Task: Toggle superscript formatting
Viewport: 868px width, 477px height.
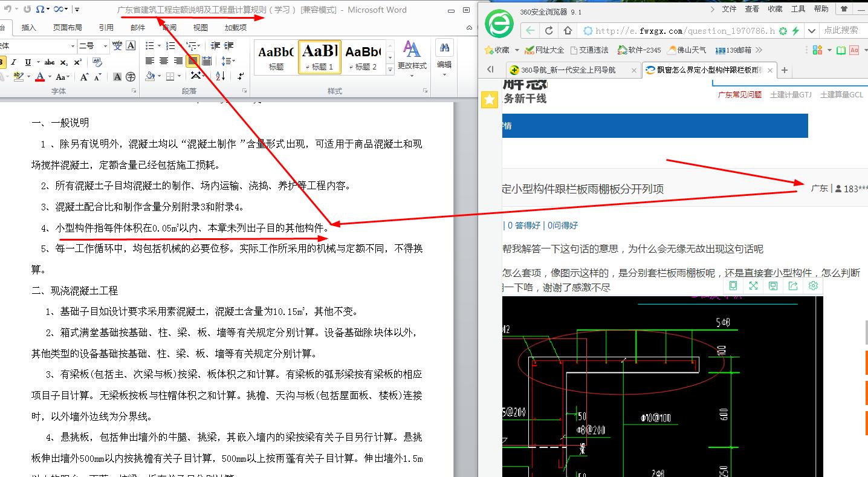Action: coord(78,62)
